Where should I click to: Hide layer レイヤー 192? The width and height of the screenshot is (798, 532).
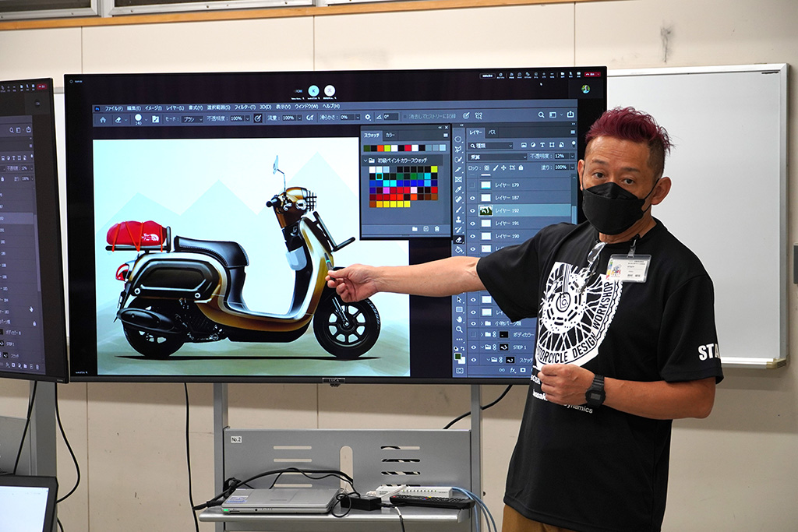click(472, 211)
